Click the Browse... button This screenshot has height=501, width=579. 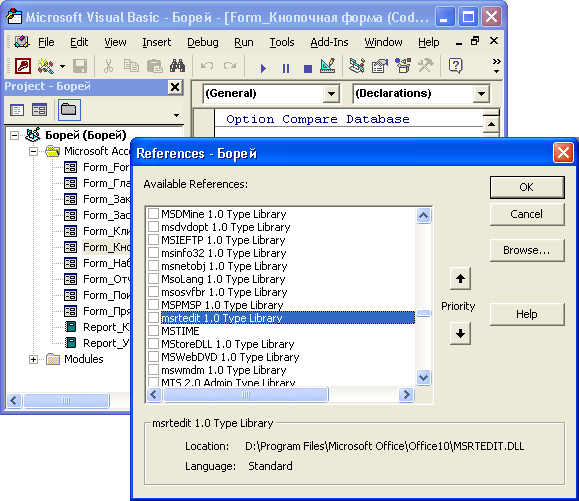point(527,250)
